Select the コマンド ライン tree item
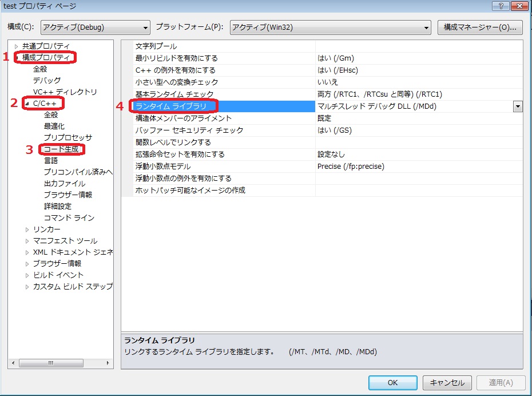This screenshot has height=396, width=532. coord(69,218)
